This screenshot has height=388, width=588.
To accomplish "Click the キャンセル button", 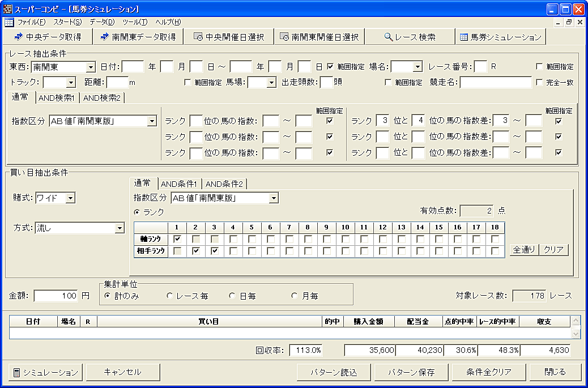I will point(123,372).
